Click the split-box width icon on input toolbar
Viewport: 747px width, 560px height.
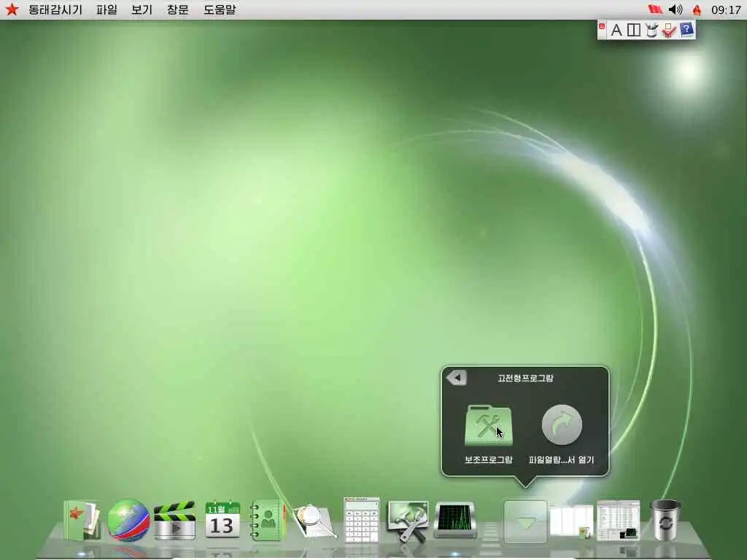click(634, 31)
